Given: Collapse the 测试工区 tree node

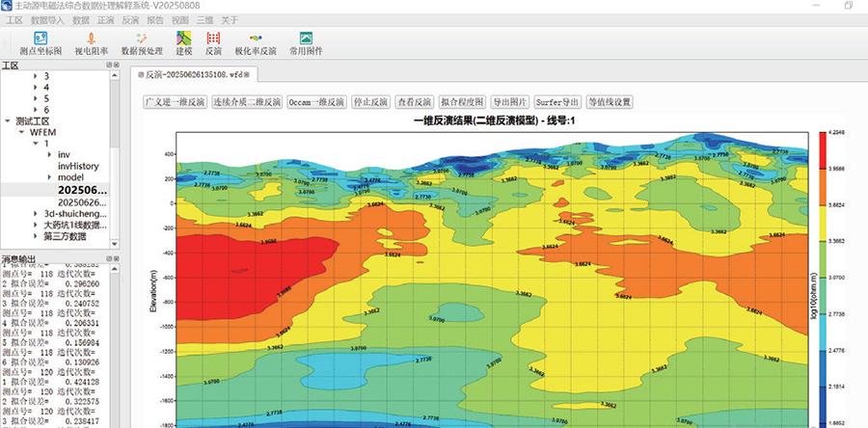Looking at the screenshot, I should 8,121.
